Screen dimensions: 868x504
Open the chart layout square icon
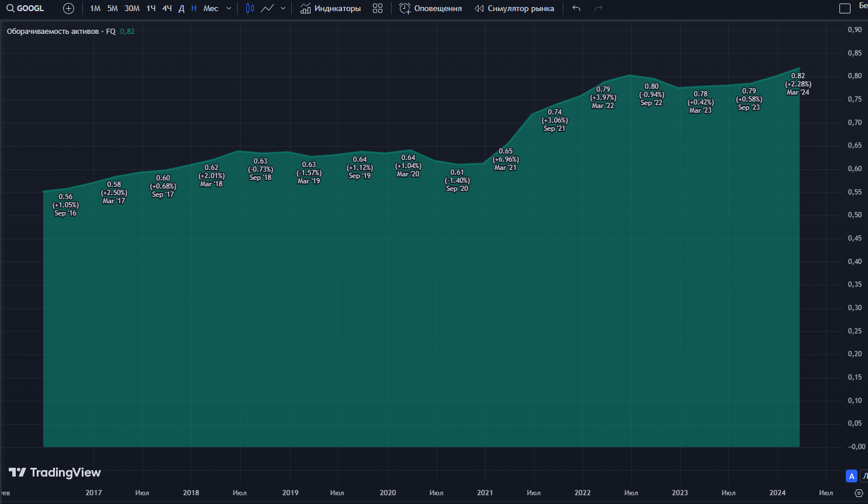(845, 8)
